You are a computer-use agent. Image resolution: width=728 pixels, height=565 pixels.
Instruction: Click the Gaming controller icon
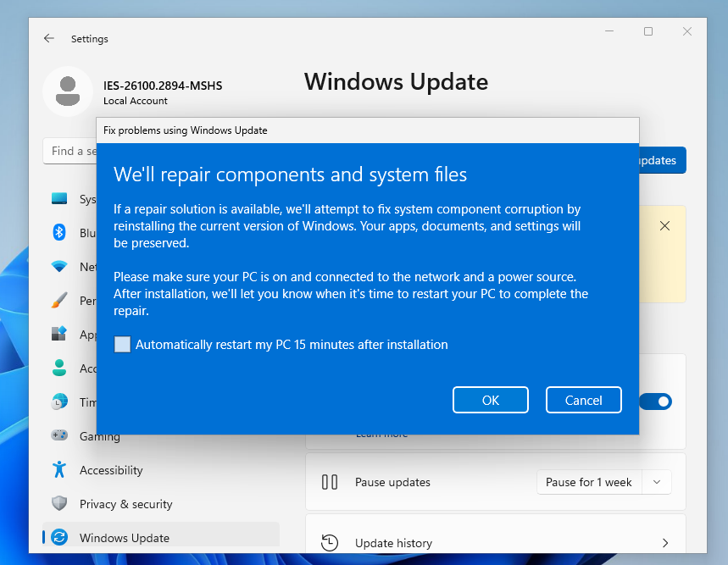point(59,435)
